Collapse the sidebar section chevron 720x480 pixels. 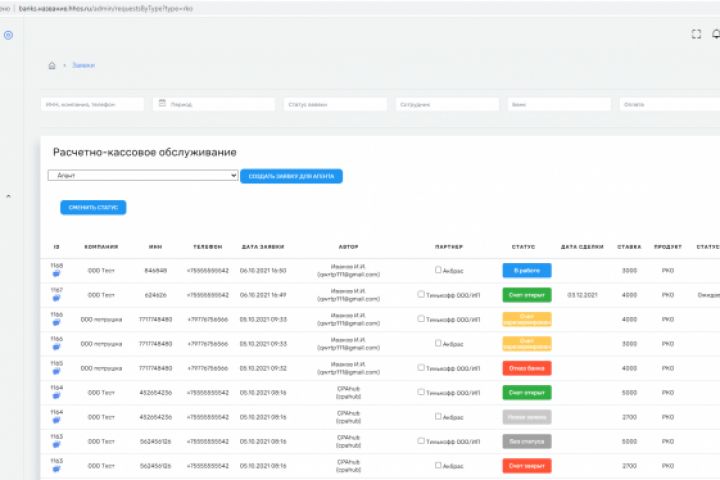(8, 196)
